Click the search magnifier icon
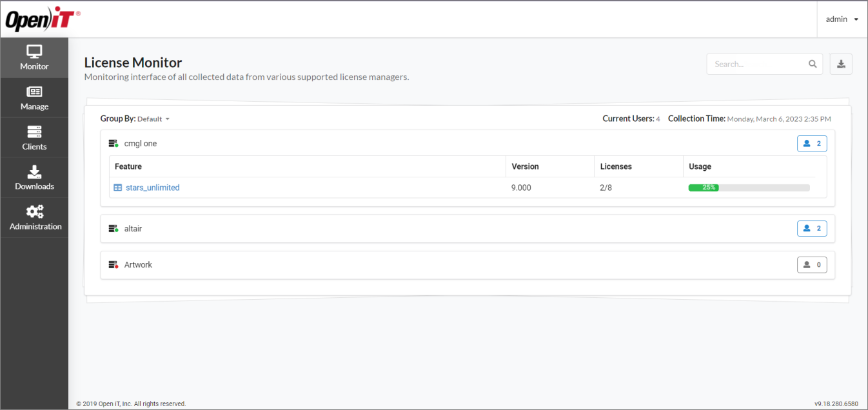Screen dimensions: 868x410 [x=812, y=64]
